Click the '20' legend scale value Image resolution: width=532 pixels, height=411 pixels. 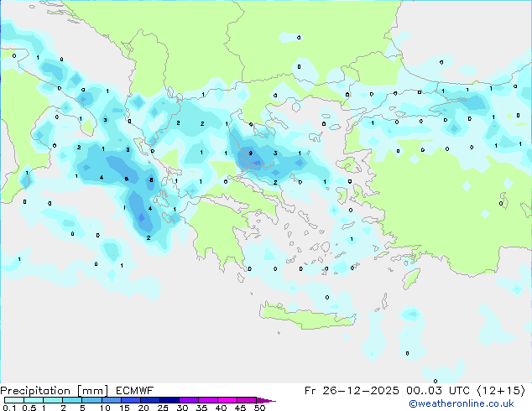coord(143,408)
